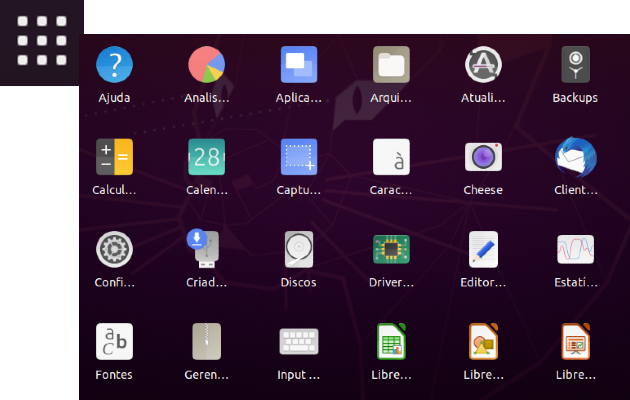The image size is (630, 400).
Task: Launch the startup disk creator USB icon
Action: click(x=206, y=249)
